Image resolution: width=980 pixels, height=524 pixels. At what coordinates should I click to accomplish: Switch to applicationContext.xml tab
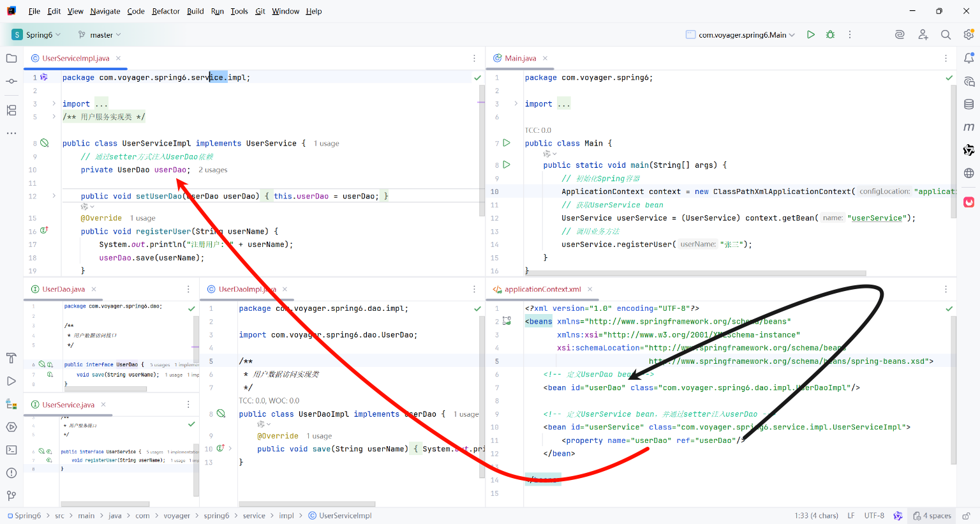tap(542, 289)
